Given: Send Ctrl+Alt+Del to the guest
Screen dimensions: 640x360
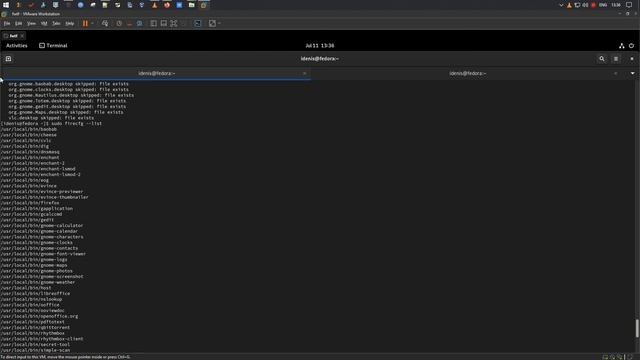Looking at the screenshot, I should (x=105, y=24).
